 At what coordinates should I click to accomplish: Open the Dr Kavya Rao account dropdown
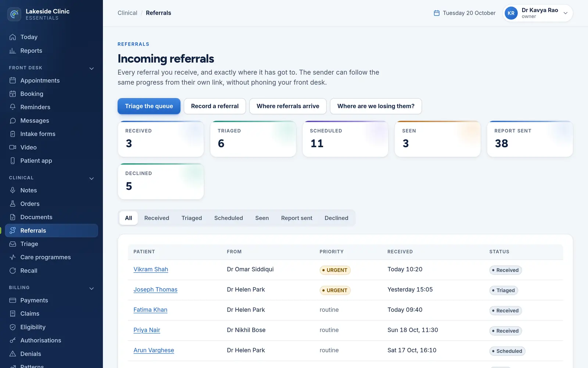coord(538,13)
